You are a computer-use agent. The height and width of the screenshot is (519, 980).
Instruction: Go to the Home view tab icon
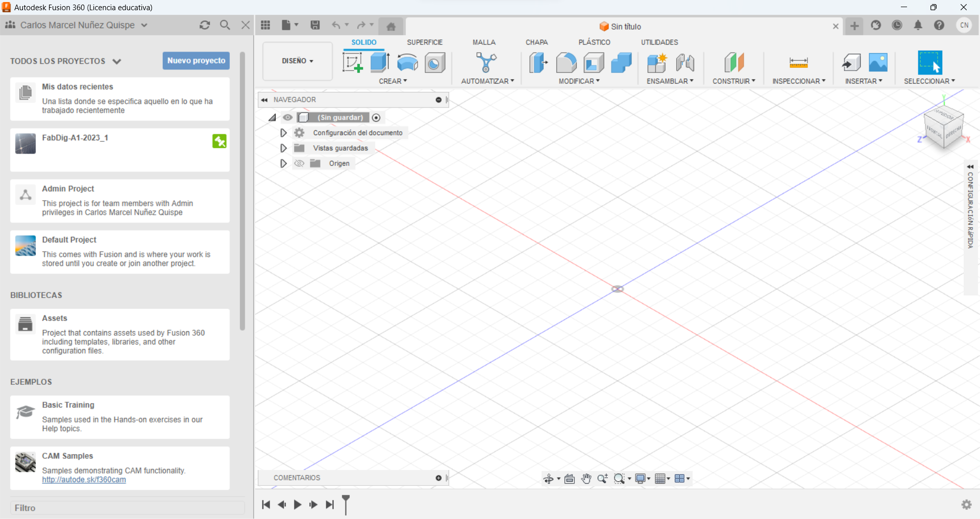pos(391,26)
